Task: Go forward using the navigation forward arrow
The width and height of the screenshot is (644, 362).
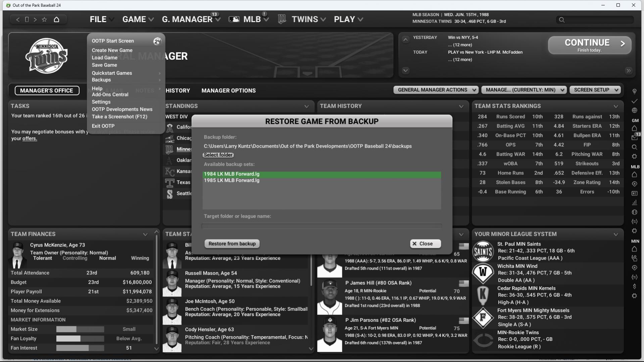Action: (x=35, y=19)
